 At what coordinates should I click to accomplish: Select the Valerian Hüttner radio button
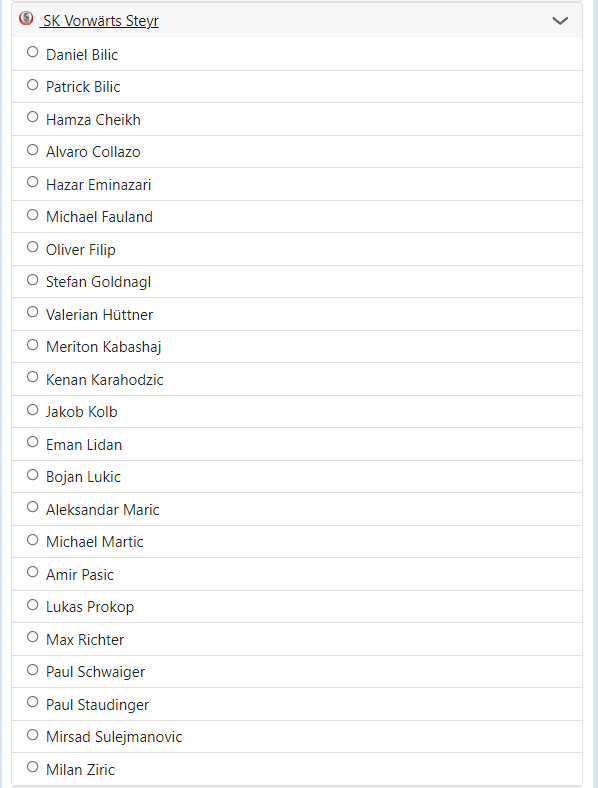point(33,312)
